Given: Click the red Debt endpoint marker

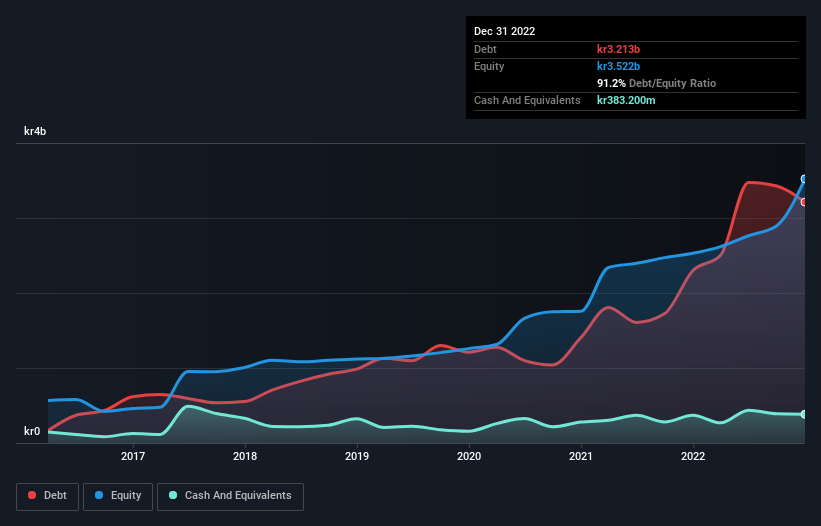Looking at the screenshot, I should (x=804, y=202).
